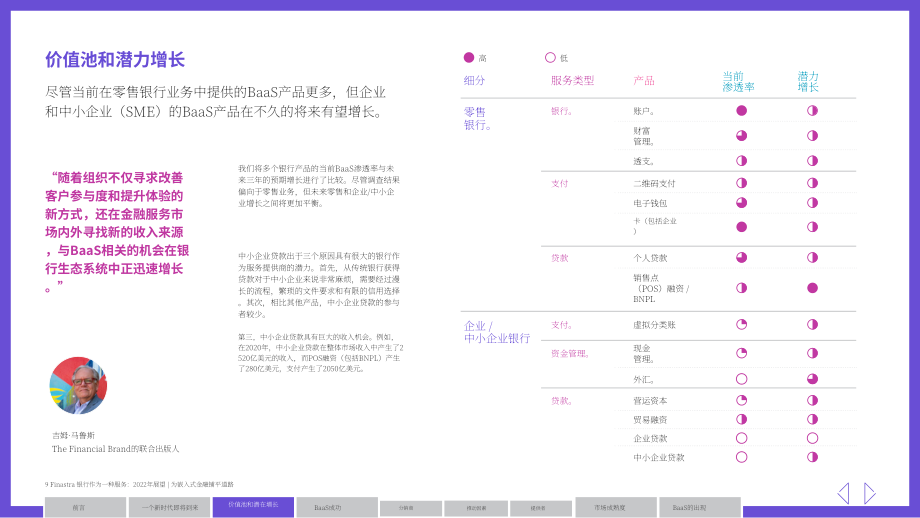Click the pink pull quote text
This screenshot has width=920, height=518.
tap(117, 232)
